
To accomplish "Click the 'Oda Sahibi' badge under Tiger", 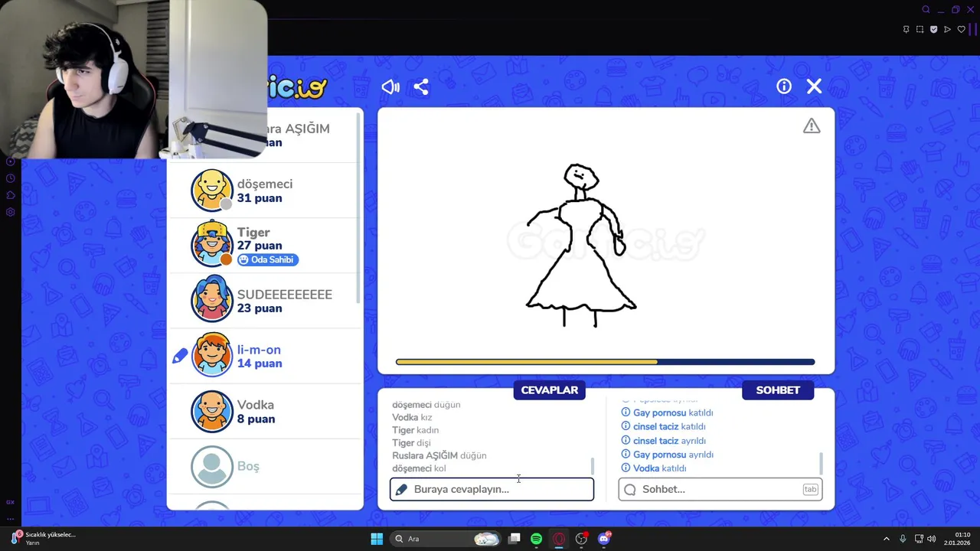I will (266, 259).
